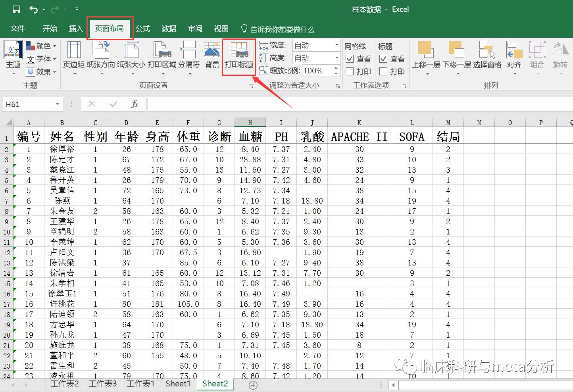This screenshot has width=573, height=392.
Task: Toggle 标题 打印 checkbox
Action: [x=383, y=71]
